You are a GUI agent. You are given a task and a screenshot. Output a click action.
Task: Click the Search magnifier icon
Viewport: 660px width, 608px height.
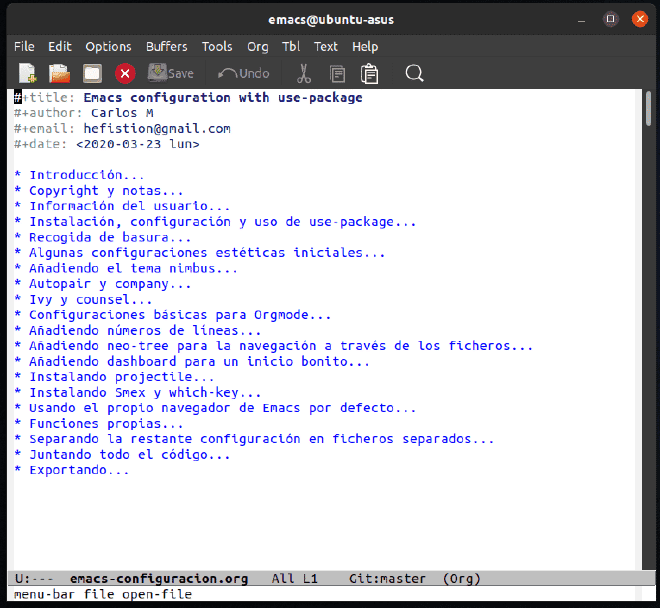414,73
